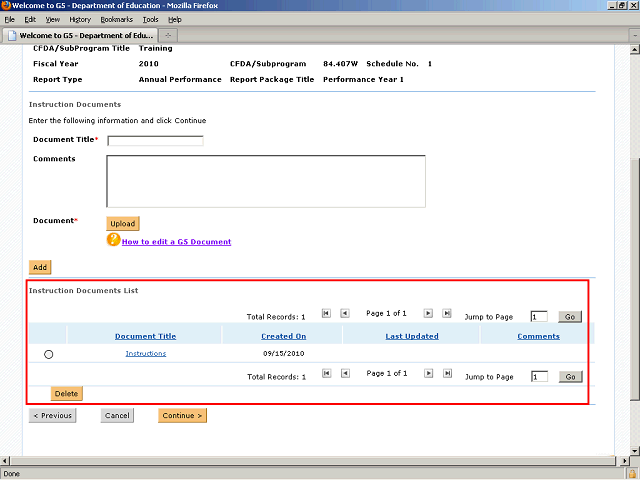Open the Tools menu
640x480 pixels.
[x=150, y=20]
